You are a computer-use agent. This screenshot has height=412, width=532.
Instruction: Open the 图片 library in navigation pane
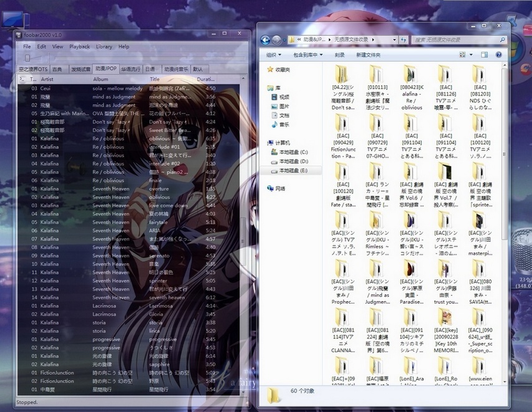point(280,106)
